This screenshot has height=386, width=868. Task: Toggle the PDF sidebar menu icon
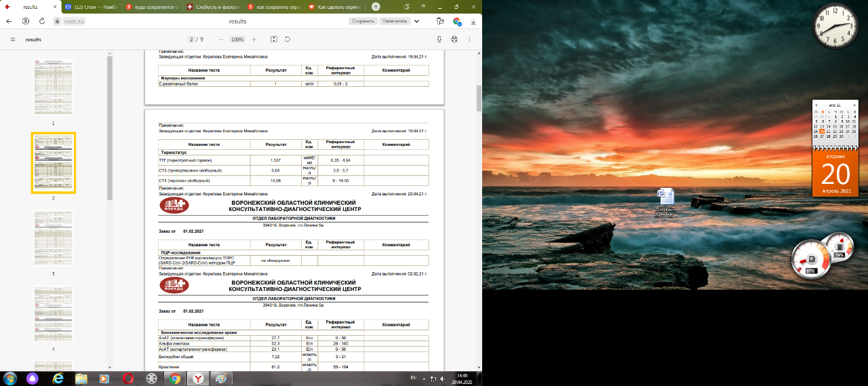(x=12, y=39)
